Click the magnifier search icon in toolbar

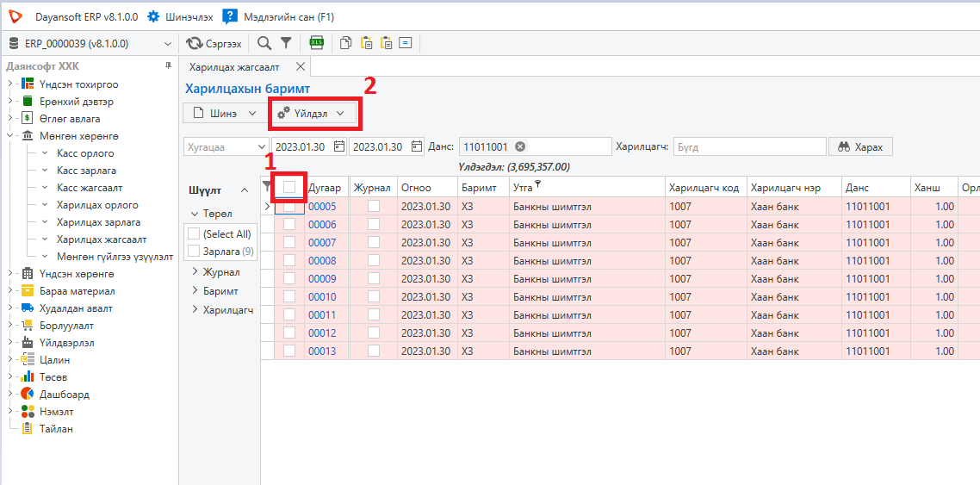point(264,43)
